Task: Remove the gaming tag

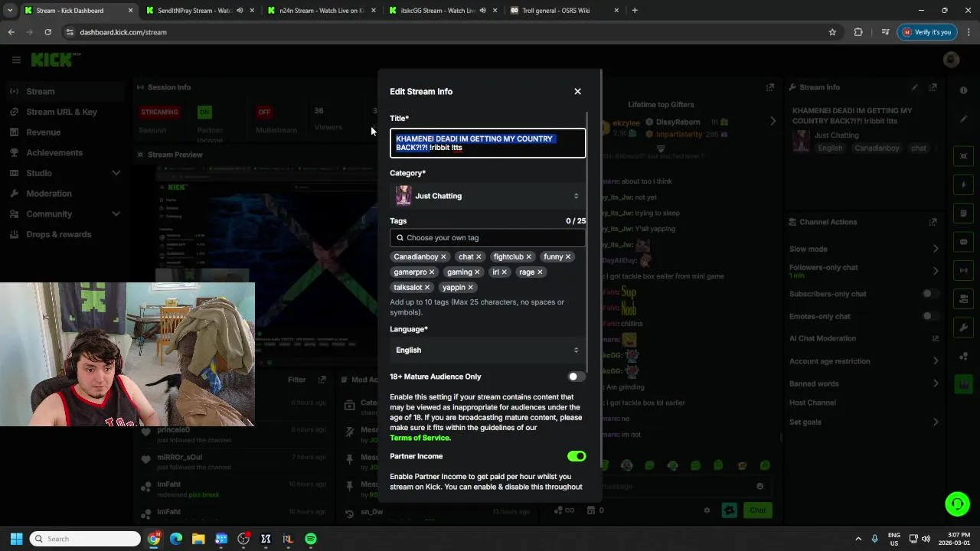Action: [477, 272]
